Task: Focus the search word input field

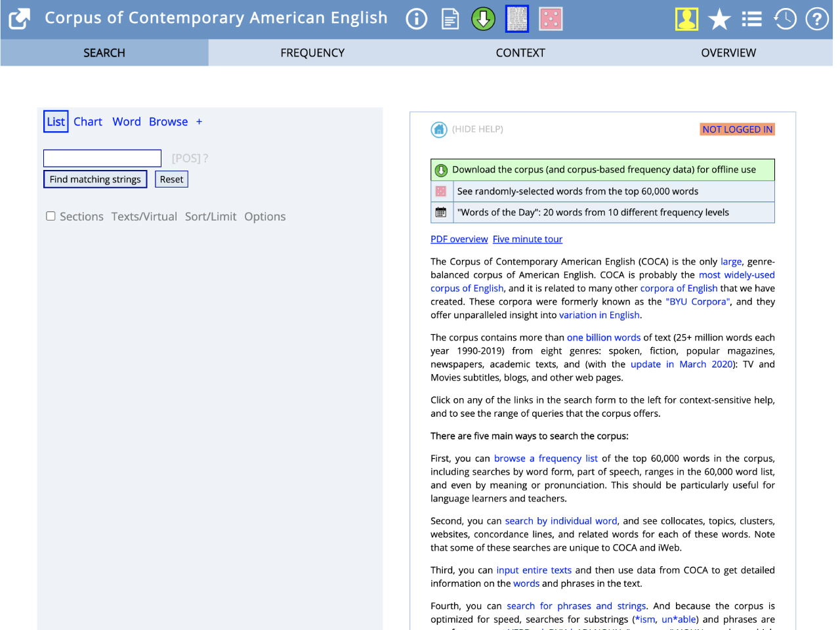Action: 102,158
